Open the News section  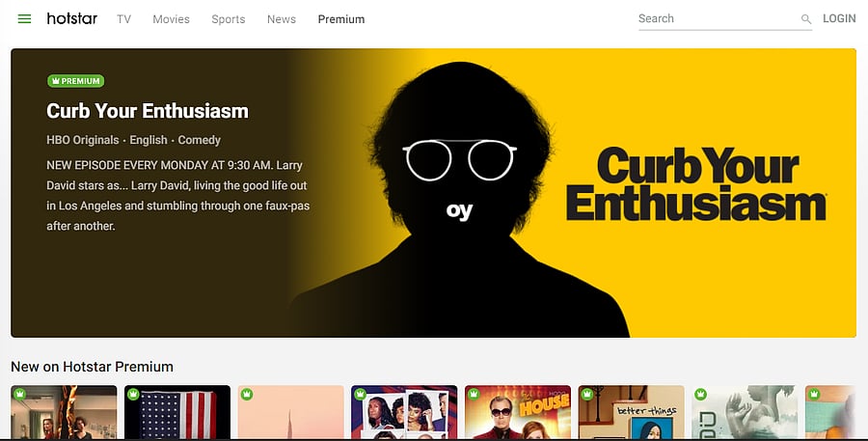282,19
